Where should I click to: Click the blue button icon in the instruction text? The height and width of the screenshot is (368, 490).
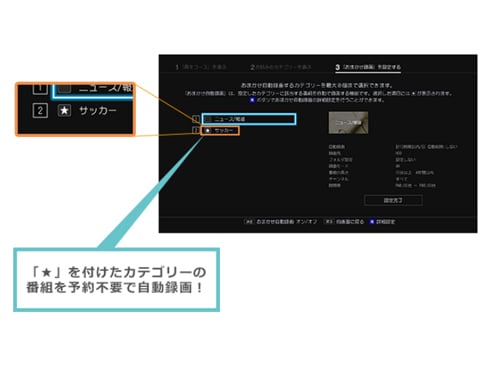tap(252, 100)
